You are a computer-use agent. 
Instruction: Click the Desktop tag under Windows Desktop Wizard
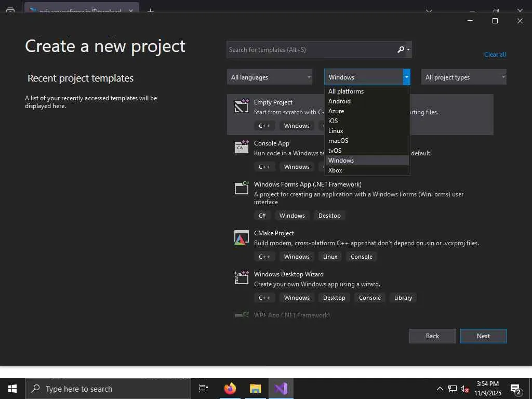click(334, 298)
